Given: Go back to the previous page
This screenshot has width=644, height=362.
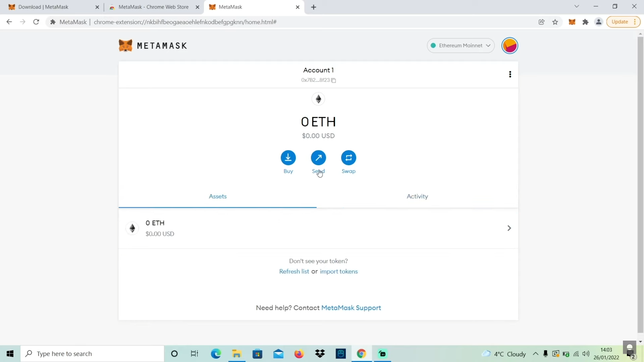Looking at the screenshot, I should pos(9,22).
